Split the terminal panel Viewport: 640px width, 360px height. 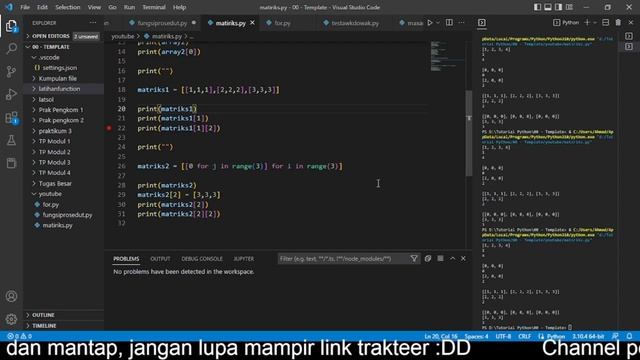(x=606, y=23)
